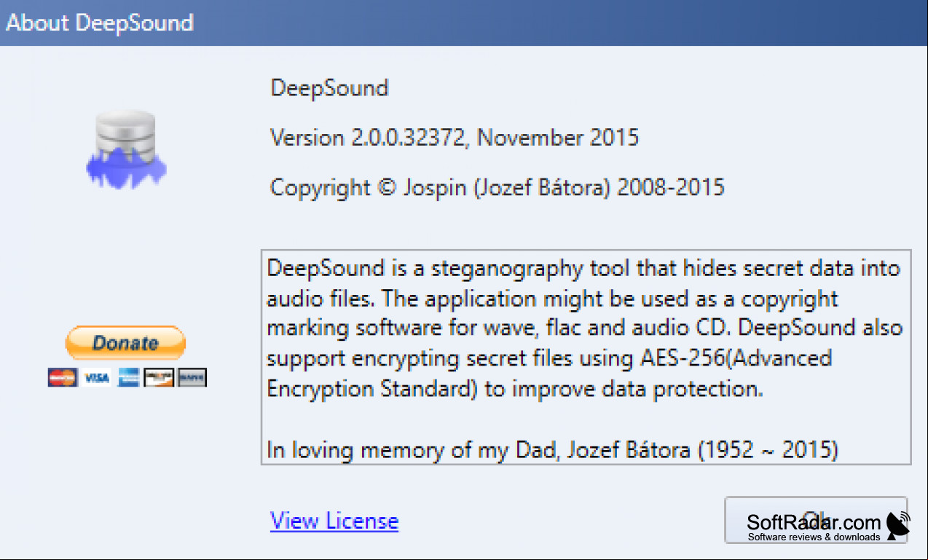Screen dimensions: 928x560
Task: Click the loving memory dedication line
Action: click(x=553, y=450)
